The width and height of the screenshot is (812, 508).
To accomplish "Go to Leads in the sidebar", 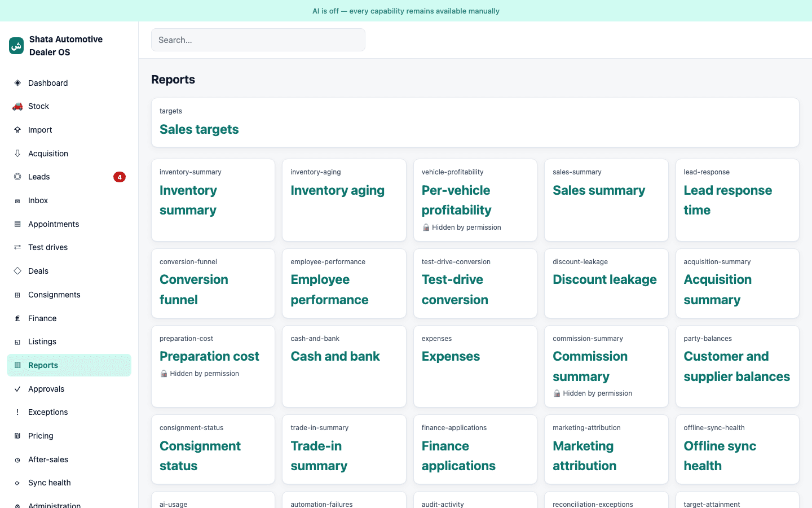I will point(69,177).
